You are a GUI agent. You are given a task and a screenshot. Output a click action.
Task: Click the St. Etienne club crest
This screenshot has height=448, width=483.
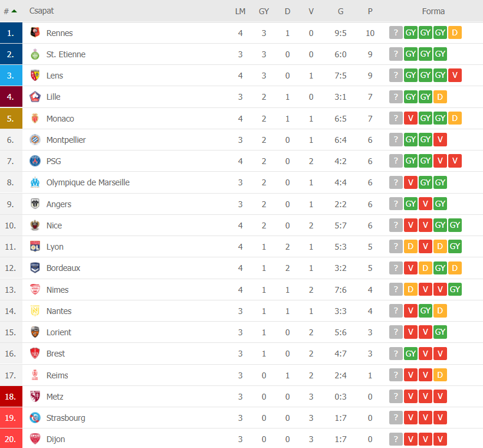[x=35, y=54]
